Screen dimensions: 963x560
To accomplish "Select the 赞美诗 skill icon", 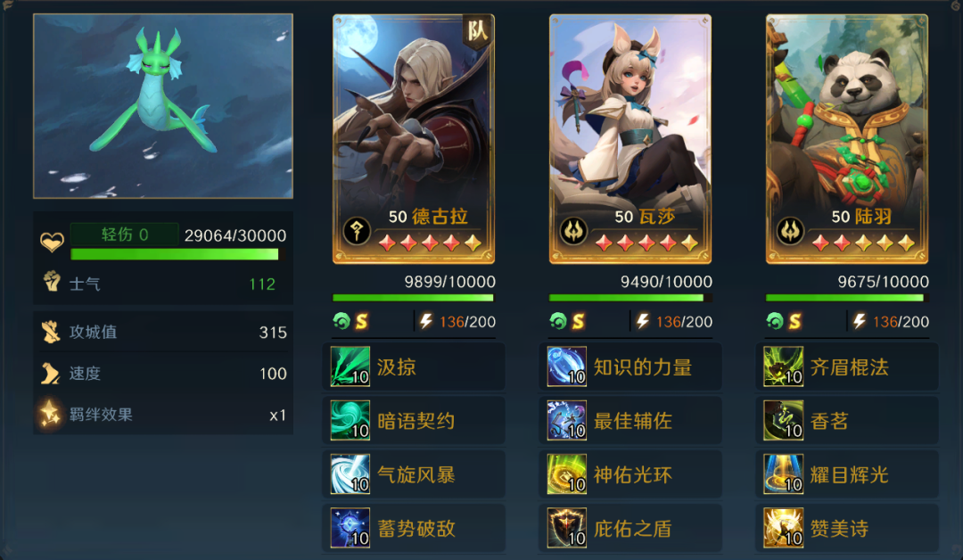I will pyautogui.click(x=783, y=528).
